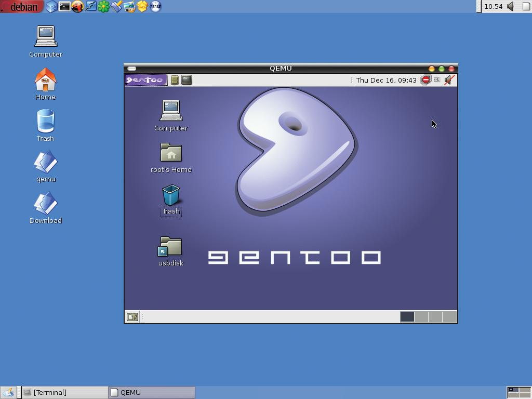
Task: Unmute the crossed-out speaker in Gentoo panel
Action: [449, 80]
